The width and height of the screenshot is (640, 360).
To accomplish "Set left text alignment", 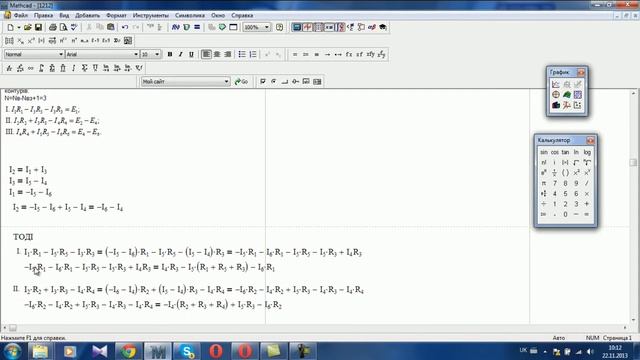I will 206,54.
